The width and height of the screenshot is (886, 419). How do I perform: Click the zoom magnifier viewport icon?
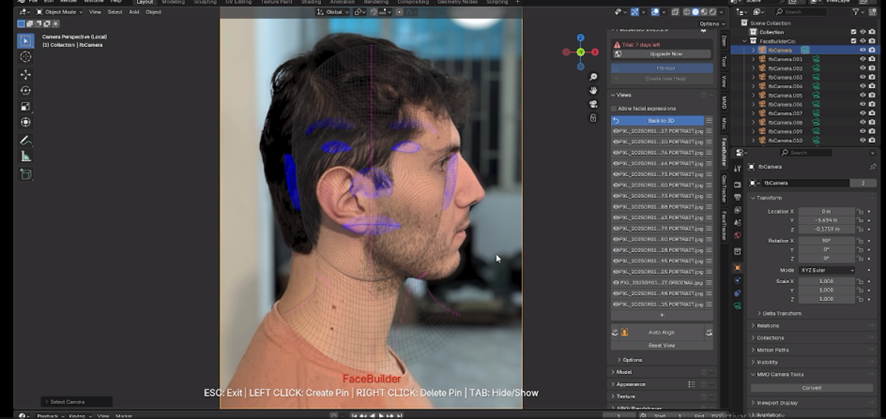point(593,77)
